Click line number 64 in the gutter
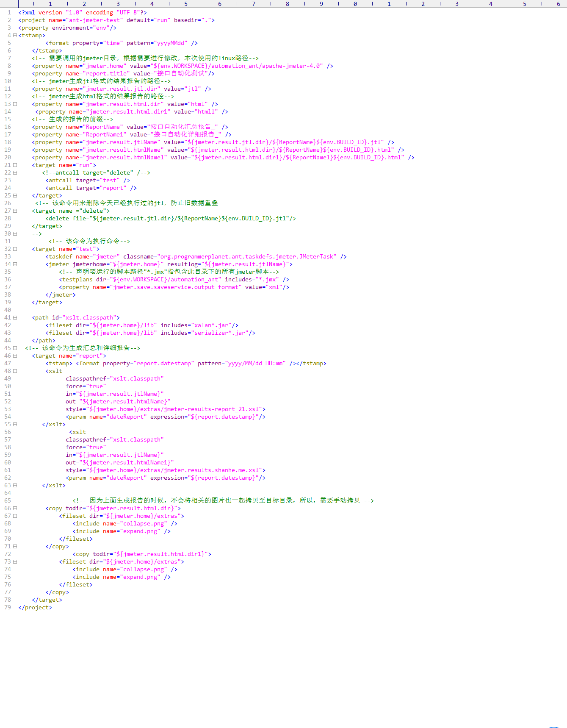 (8, 493)
